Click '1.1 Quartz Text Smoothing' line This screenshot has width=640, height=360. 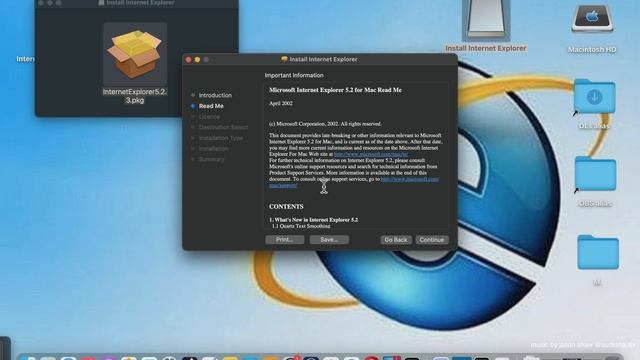pos(301,226)
